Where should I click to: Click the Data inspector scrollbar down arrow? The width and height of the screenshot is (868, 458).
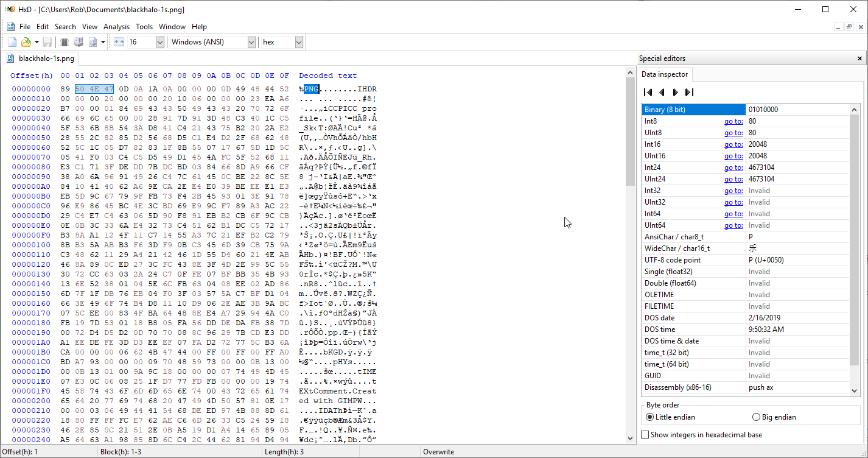(855, 390)
